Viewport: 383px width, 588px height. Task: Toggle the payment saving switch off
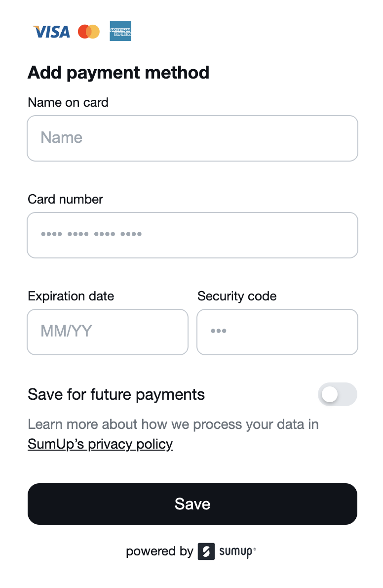[x=338, y=394]
